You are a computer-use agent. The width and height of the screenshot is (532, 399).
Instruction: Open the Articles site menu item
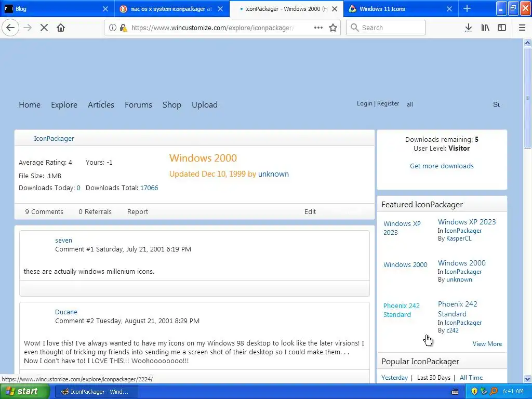coord(101,105)
